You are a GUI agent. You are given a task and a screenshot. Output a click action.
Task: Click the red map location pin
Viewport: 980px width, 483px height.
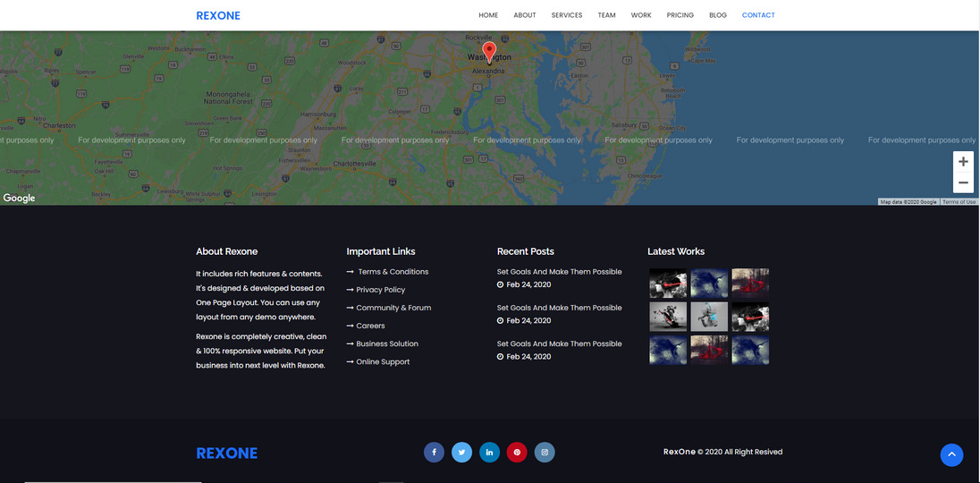pyautogui.click(x=489, y=51)
